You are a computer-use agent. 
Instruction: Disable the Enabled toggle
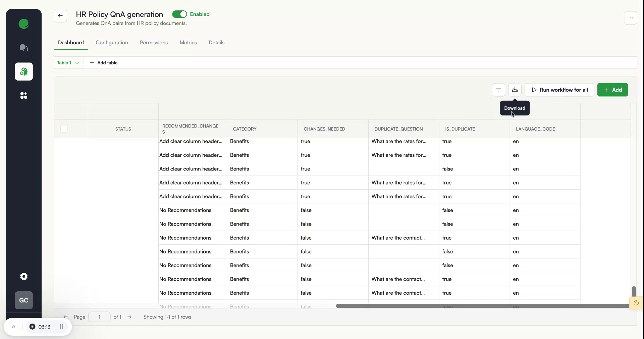pyautogui.click(x=180, y=14)
